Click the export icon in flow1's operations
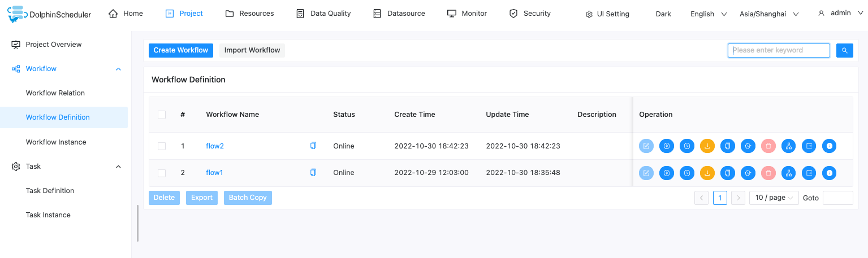Image resolution: width=868 pixels, height=258 pixels. pyautogui.click(x=809, y=173)
